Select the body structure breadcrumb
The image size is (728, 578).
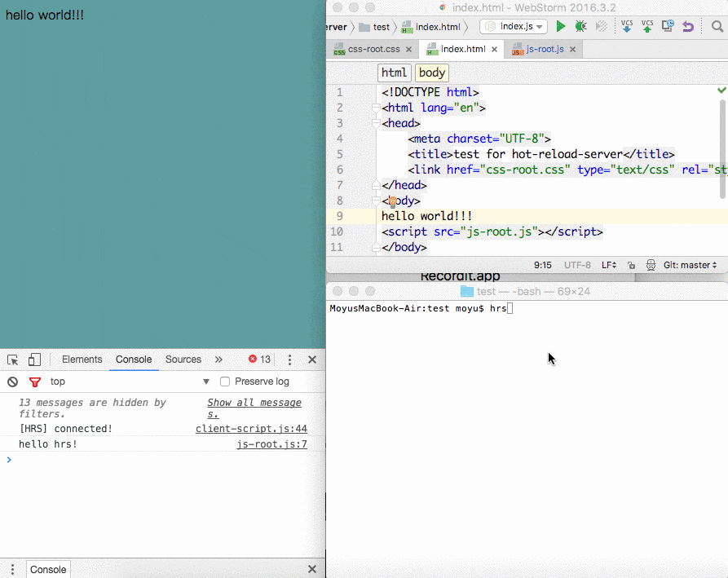click(x=432, y=73)
